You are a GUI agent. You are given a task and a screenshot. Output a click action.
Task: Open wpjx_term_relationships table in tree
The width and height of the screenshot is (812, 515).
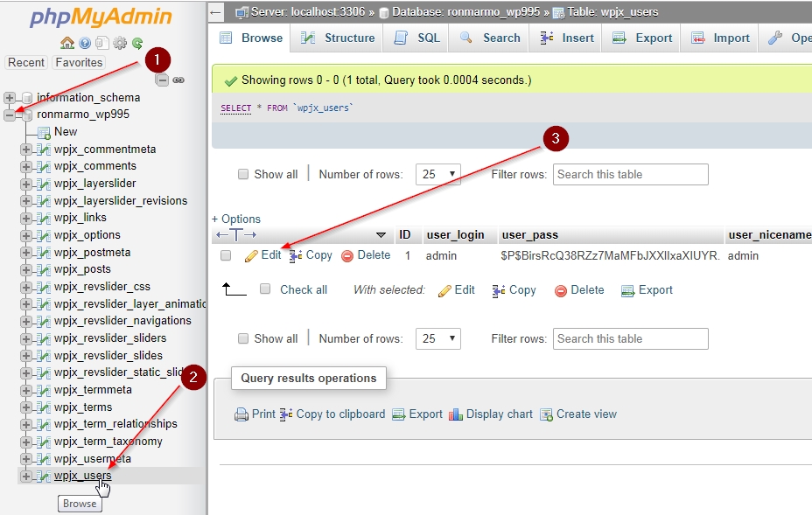[115, 424]
